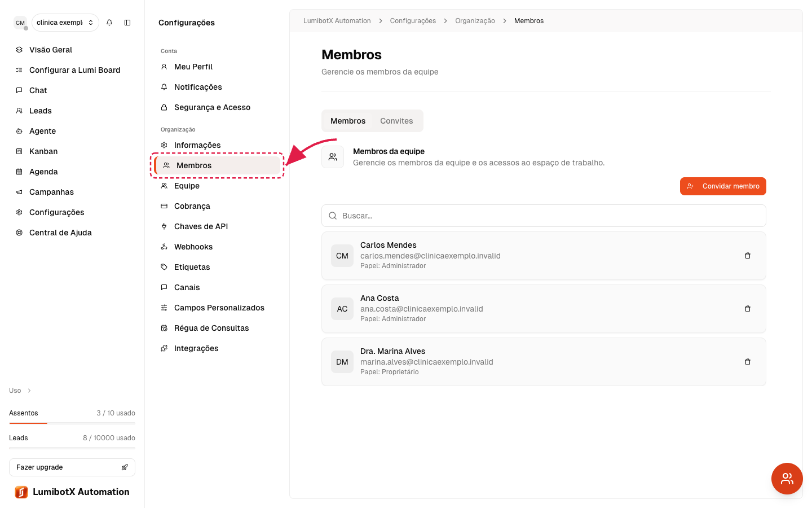Expand the Uso section chevron
Image resolution: width=812 pixels, height=508 pixels.
pos(29,391)
